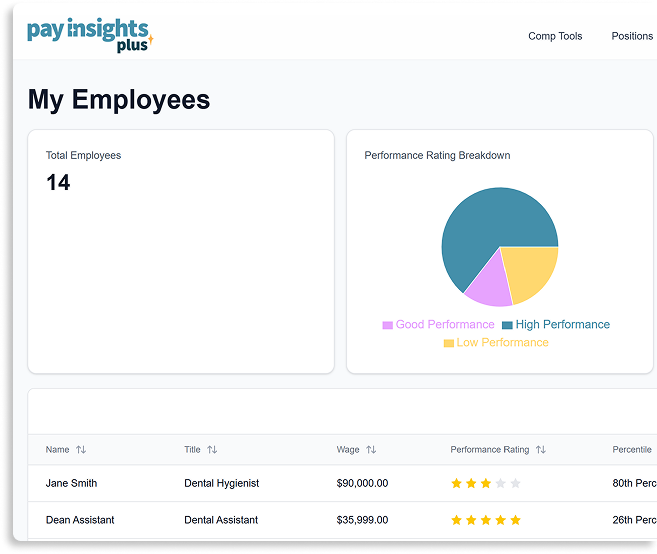Click the purple Good Performance pie slice
Viewport: 657px width, 554px height.
[491, 285]
